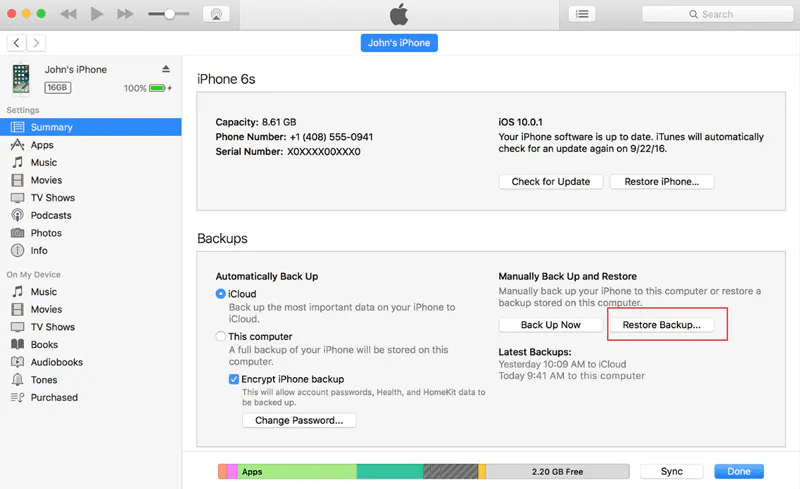Open the list view icon in toolbar

582,14
